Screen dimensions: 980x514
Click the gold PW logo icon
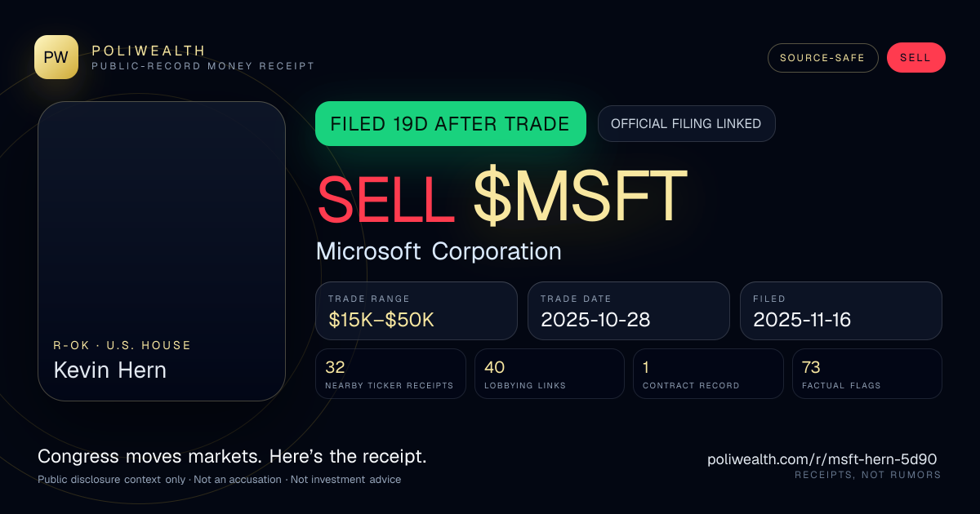pos(56,57)
